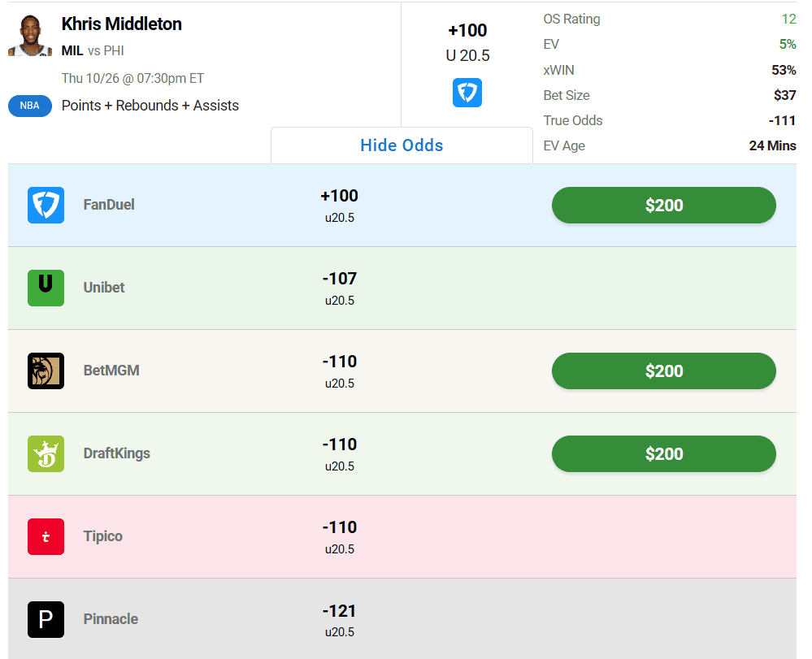Click the BetMGM lion logo icon
Screen dimensions: 812x659
tap(46, 371)
